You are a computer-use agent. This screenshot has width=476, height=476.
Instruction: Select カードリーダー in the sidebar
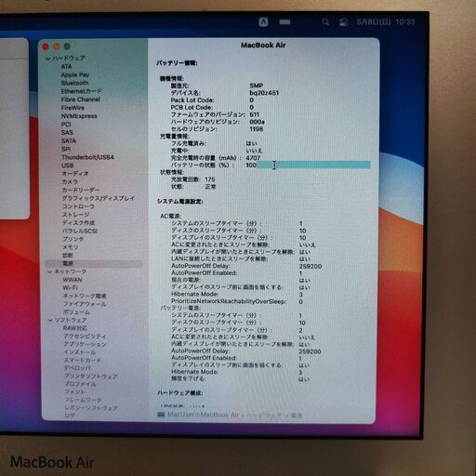81,190
